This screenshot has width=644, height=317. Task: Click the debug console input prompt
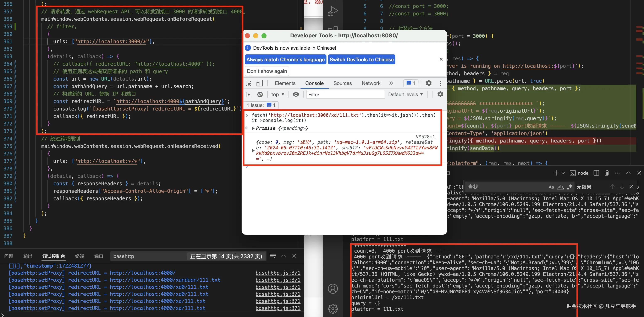coord(152,315)
